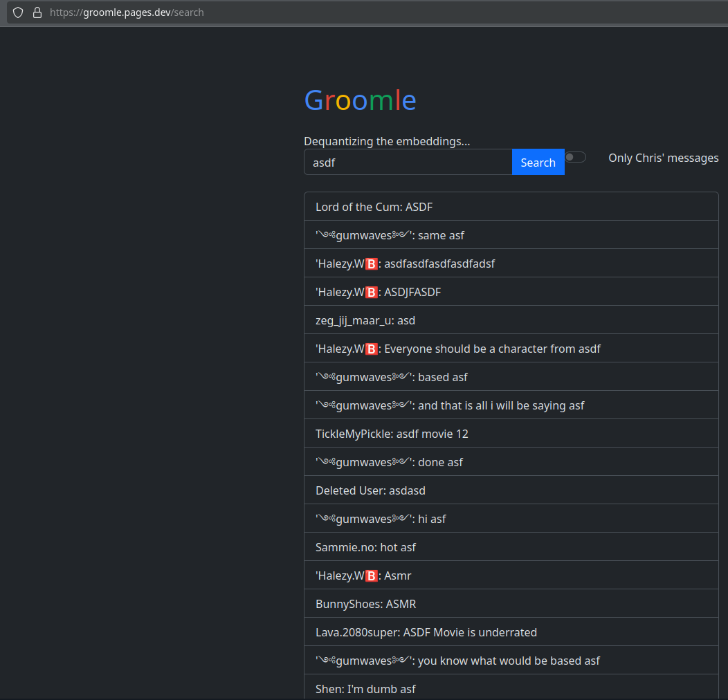728x700 pixels.
Task: Select the ASDF Movie is underrated result
Action: click(x=511, y=632)
